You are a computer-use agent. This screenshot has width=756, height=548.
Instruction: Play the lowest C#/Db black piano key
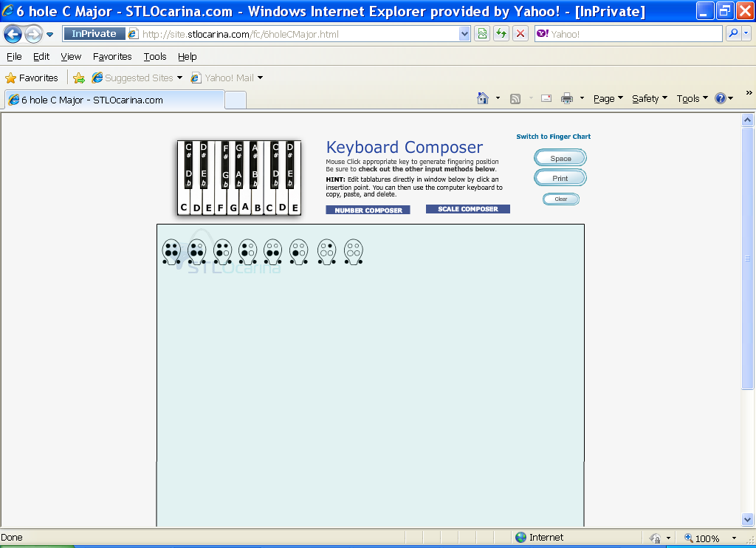(x=188, y=165)
